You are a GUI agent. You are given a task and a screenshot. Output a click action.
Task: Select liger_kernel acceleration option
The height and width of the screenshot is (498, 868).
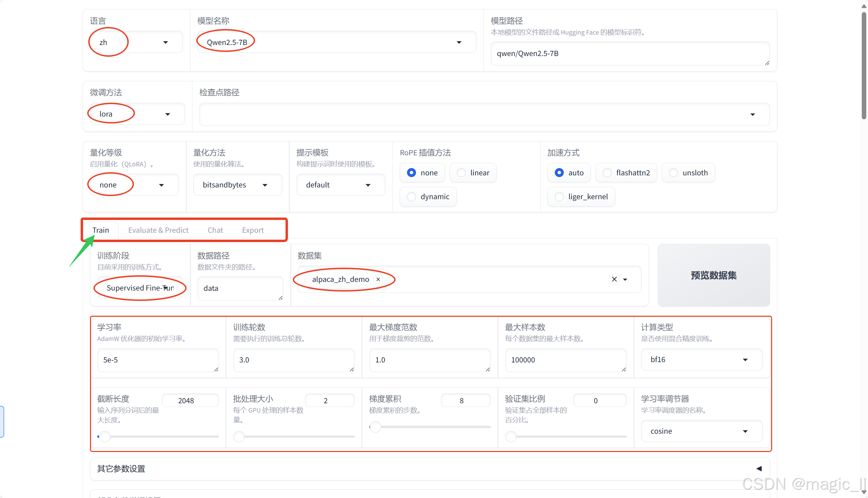(581, 196)
